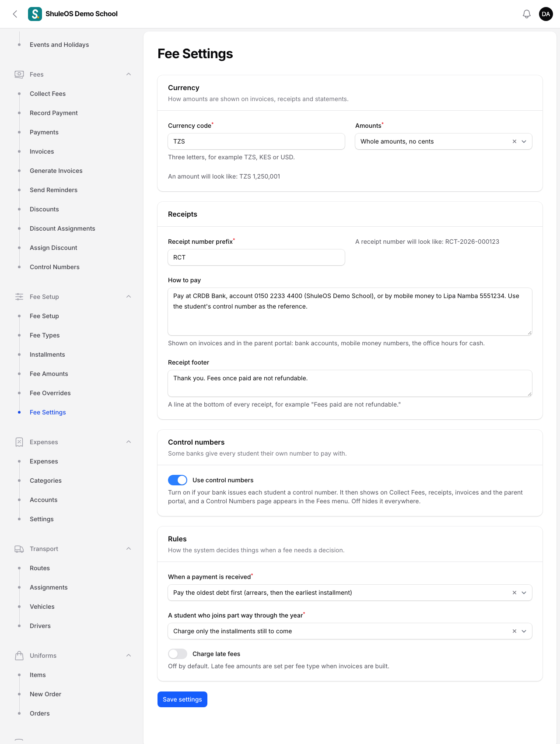Disable the Use control numbers switch

178,480
